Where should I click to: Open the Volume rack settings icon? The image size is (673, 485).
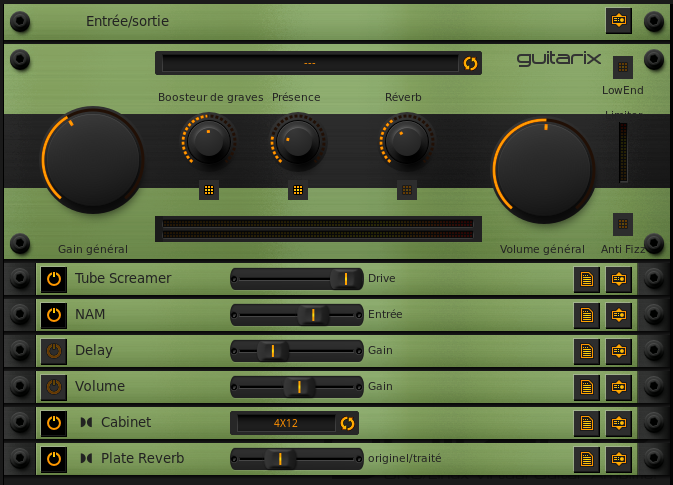click(618, 387)
